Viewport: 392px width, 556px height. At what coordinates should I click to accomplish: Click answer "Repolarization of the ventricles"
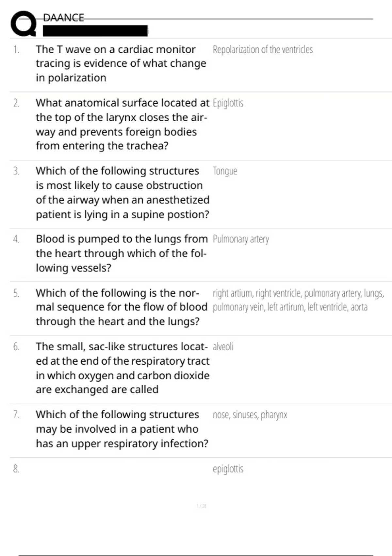click(x=263, y=50)
